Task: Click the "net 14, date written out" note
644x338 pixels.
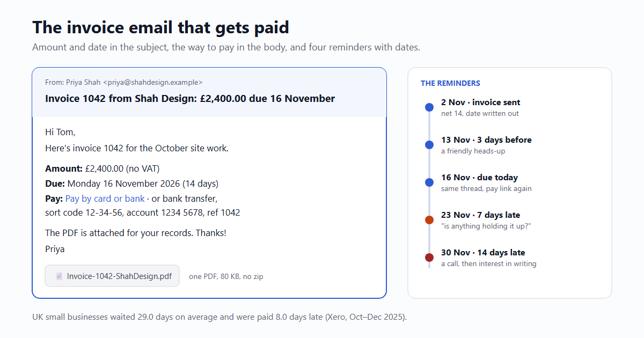Action: click(480, 113)
